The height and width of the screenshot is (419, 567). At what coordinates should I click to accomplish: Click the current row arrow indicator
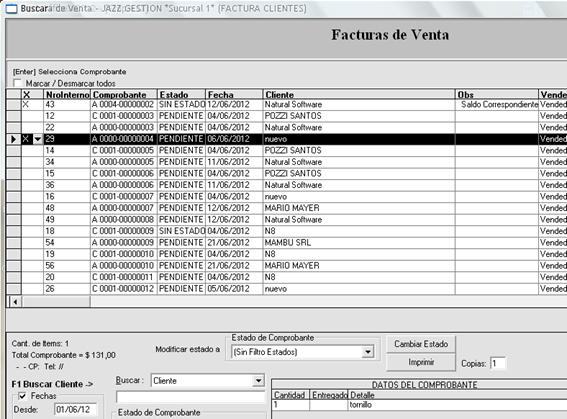tap(14, 139)
